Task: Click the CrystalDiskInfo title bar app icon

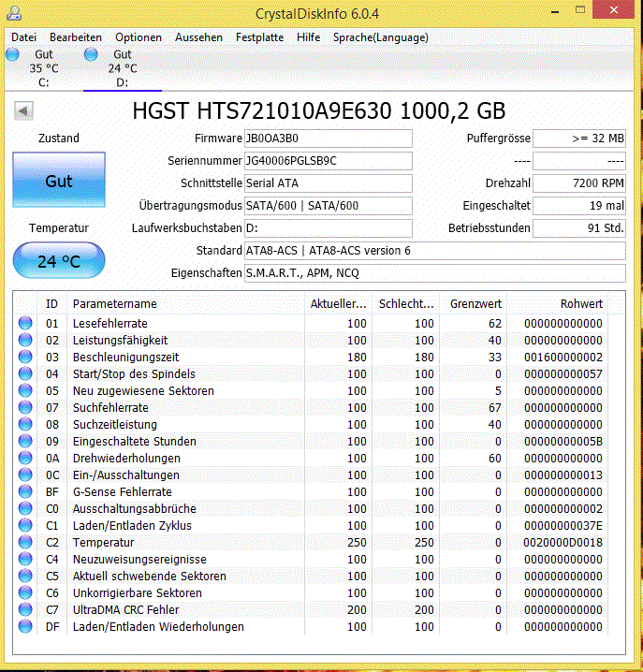Action: pyautogui.click(x=14, y=13)
